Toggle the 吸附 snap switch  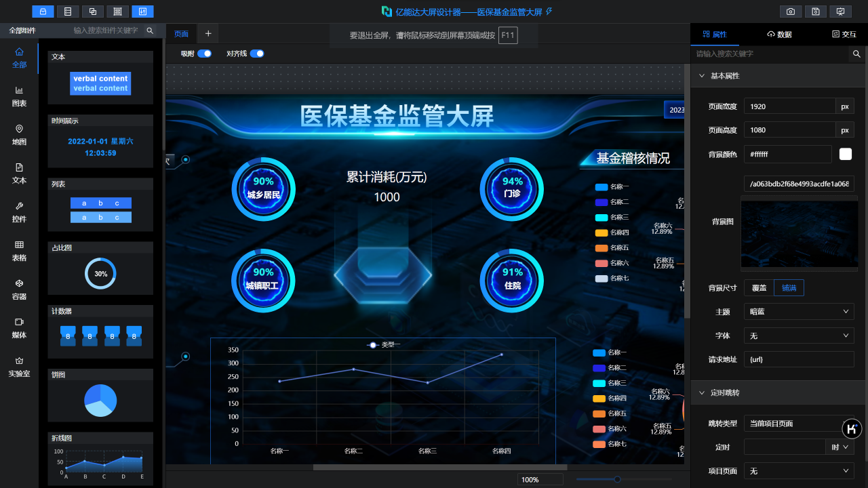click(x=204, y=54)
